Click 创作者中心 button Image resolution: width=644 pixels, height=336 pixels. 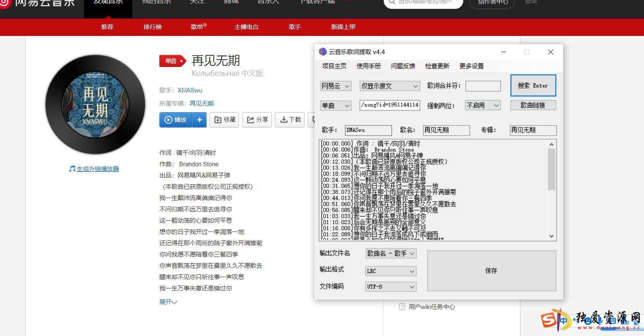pyautogui.click(x=493, y=3)
